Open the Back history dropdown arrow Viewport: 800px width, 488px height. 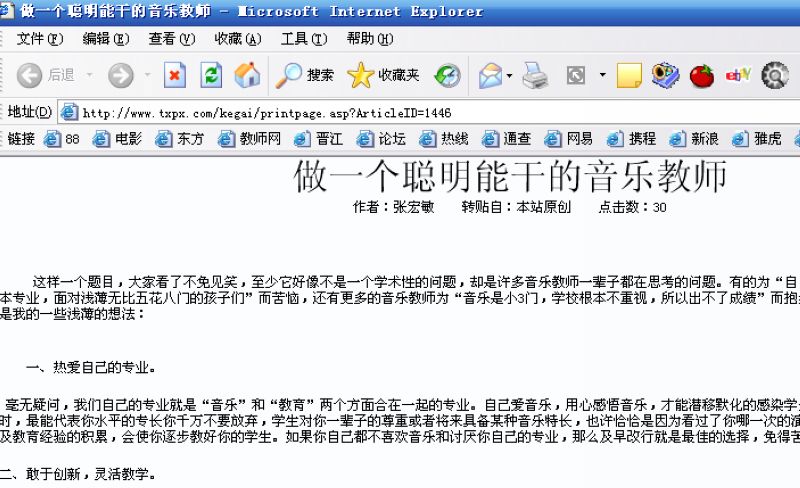point(90,75)
